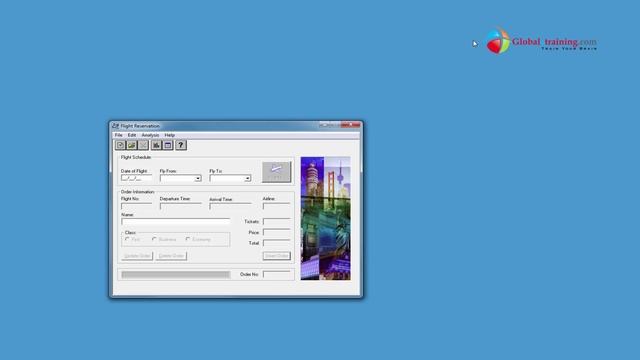This screenshot has width=640, height=360.
Task: Click the Update Order button
Action: [137, 256]
